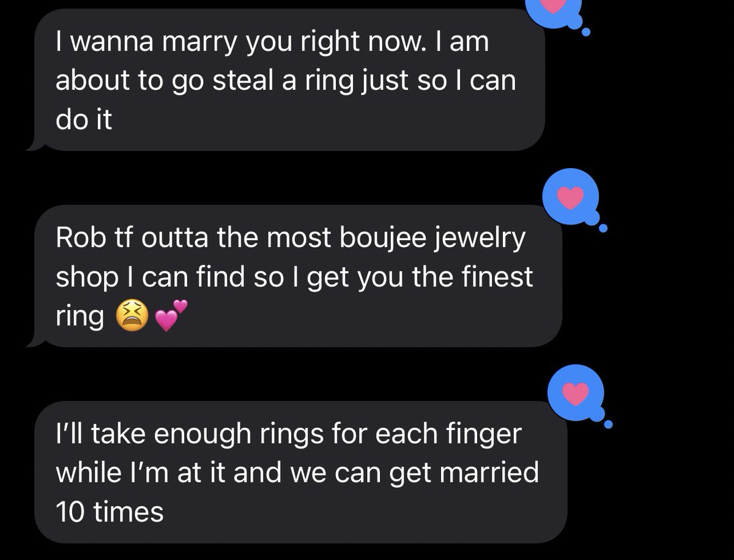
Task: Tap the small blue tapback dot beside the second message
Action: tap(604, 229)
